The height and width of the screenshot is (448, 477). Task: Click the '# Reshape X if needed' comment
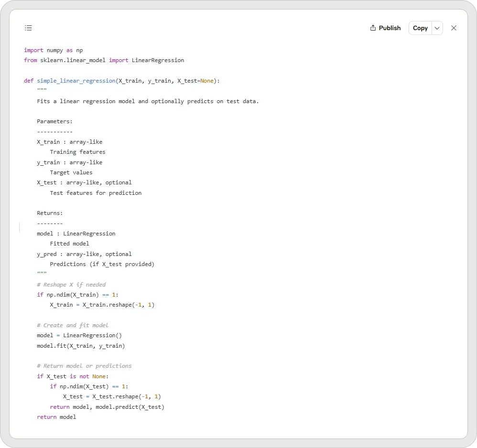click(x=71, y=285)
